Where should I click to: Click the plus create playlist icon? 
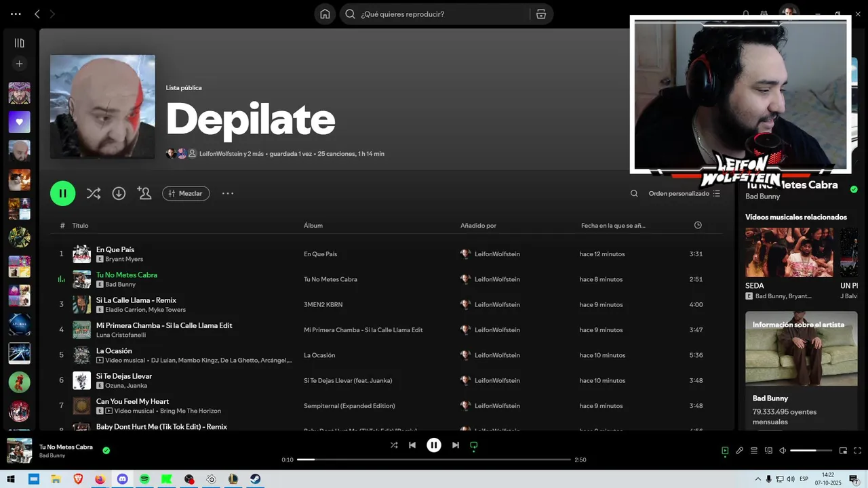point(19,64)
